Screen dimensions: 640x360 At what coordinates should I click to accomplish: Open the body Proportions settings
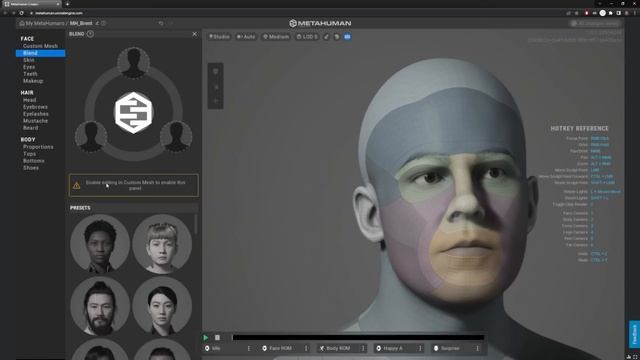[x=38, y=147]
